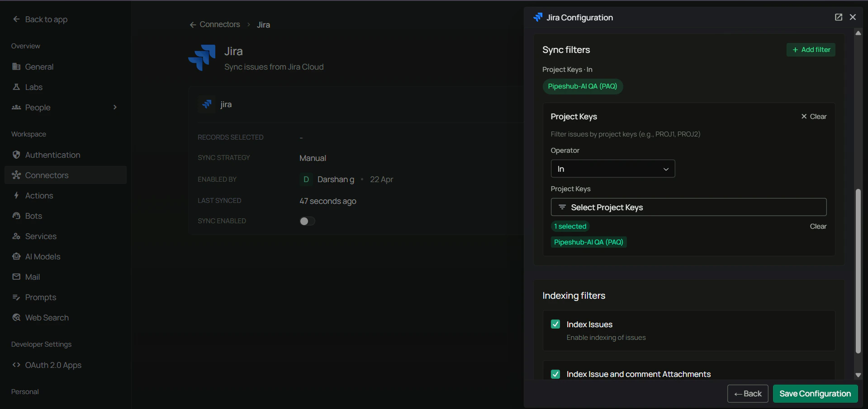Click the small Jira icon beside jira row
The width and height of the screenshot is (868, 409).
pos(207,104)
